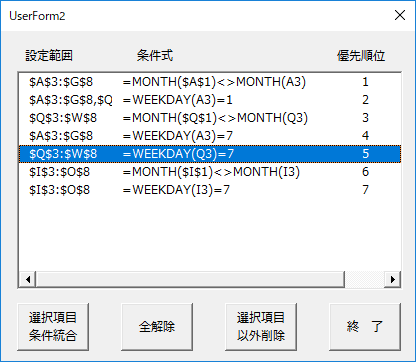
Task: Select the row with priority 1
Action: click(x=210, y=82)
